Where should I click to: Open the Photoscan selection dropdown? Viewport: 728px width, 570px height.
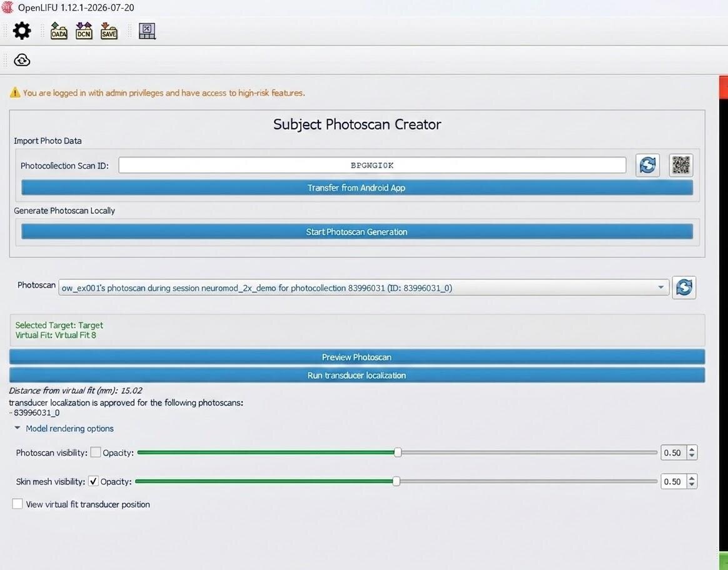(x=363, y=288)
